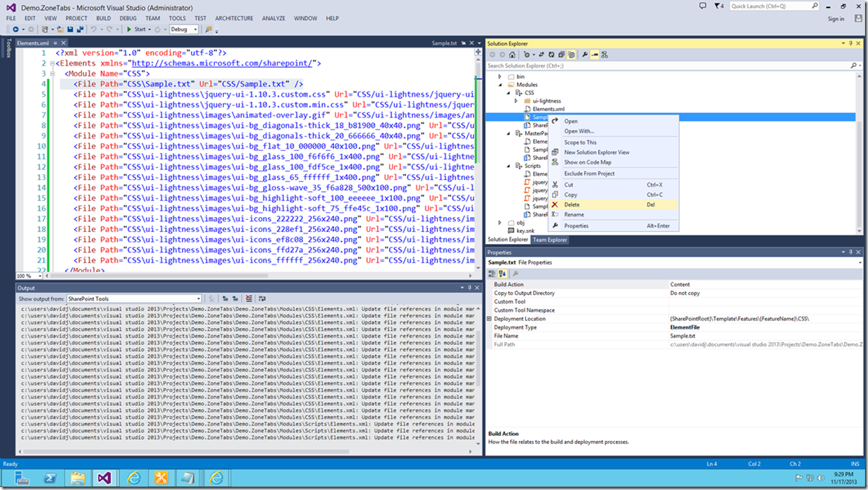Screen dimensions: 868x490
Task: Click the New Project toolbar icon
Action: click(x=45, y=29)
